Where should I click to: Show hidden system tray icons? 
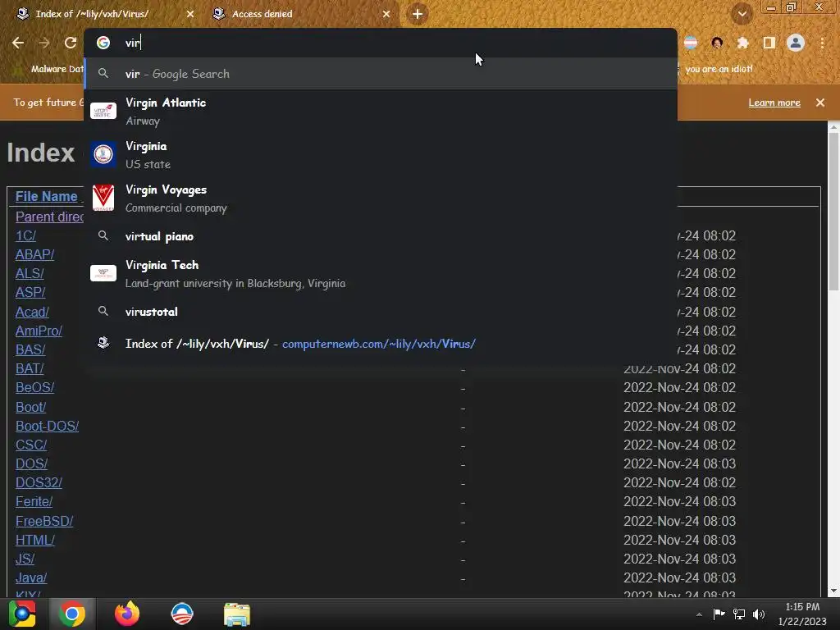coord(699,614)
